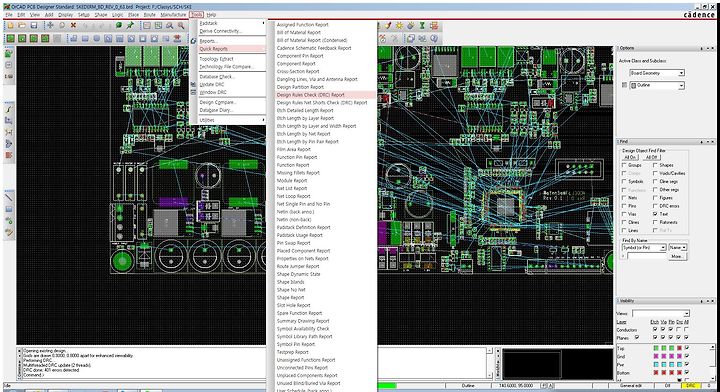Uncheck the Text checkbox in Find filter

(655, 214)
